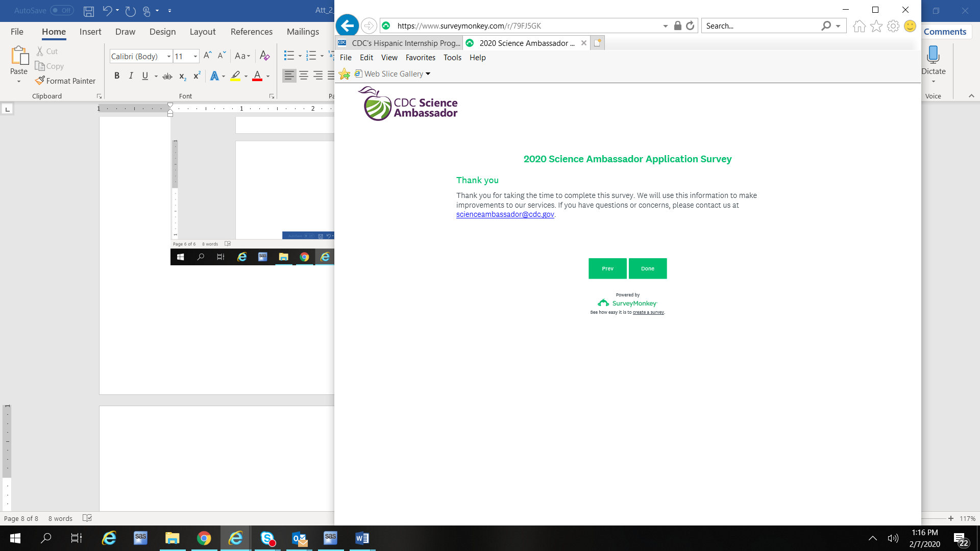
Task: Refresh the SurveyMonkey page
Action: [x=690, y=26]
